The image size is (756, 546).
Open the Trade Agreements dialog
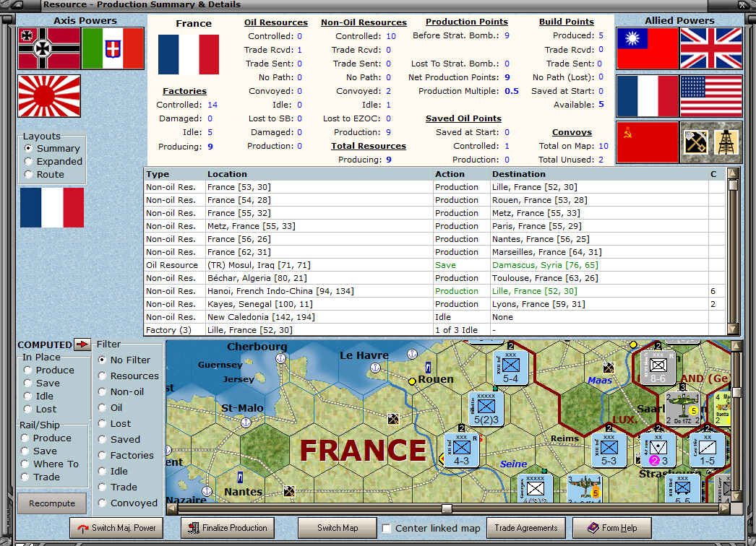pos(526,528)
